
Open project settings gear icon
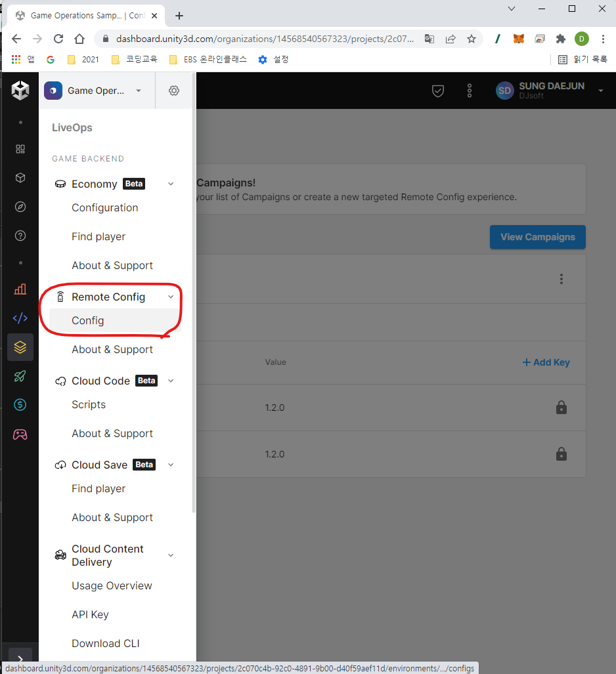(174, 91)
